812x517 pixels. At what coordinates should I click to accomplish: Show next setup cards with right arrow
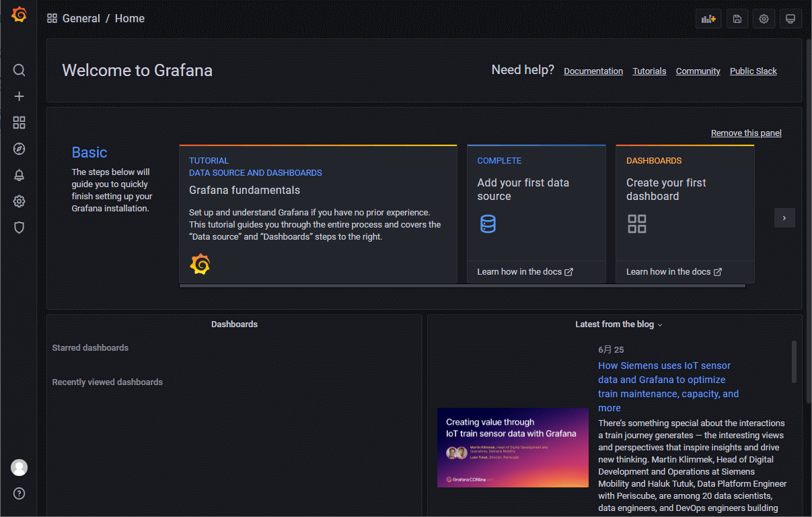[x=784, y=217]
